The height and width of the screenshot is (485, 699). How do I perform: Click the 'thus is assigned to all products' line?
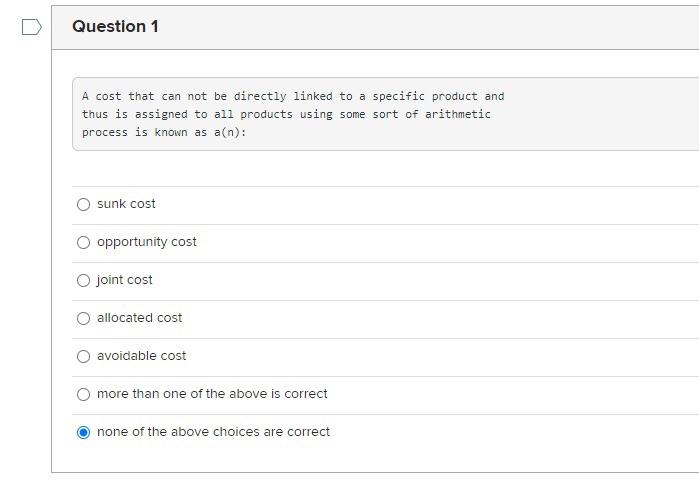click(286, 114)
